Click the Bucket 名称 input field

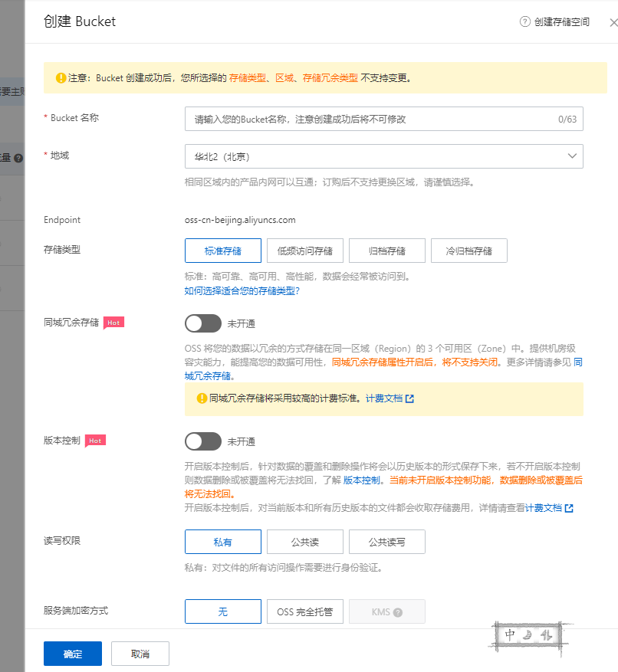pyautogui.click(x=384, y=119)
